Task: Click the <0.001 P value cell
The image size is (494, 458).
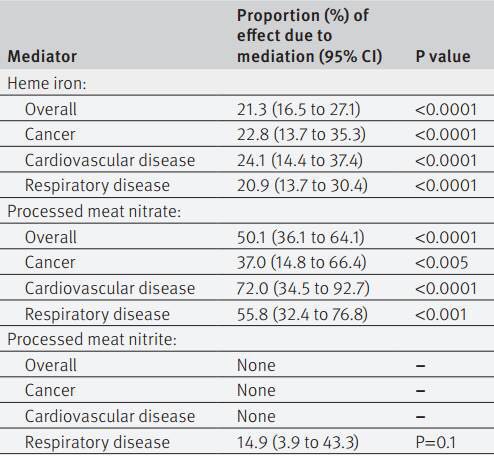Action: 441,314
